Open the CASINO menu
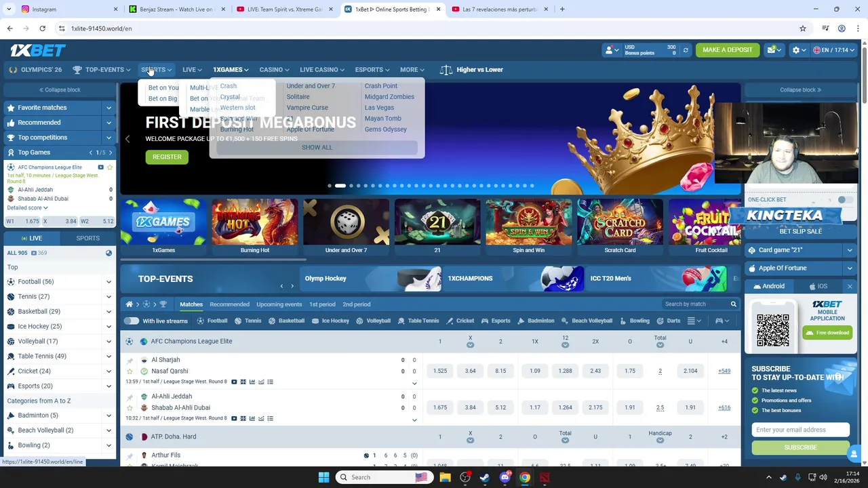The height and width of the screenshot is (488, 868). click(x=274, y=70)
